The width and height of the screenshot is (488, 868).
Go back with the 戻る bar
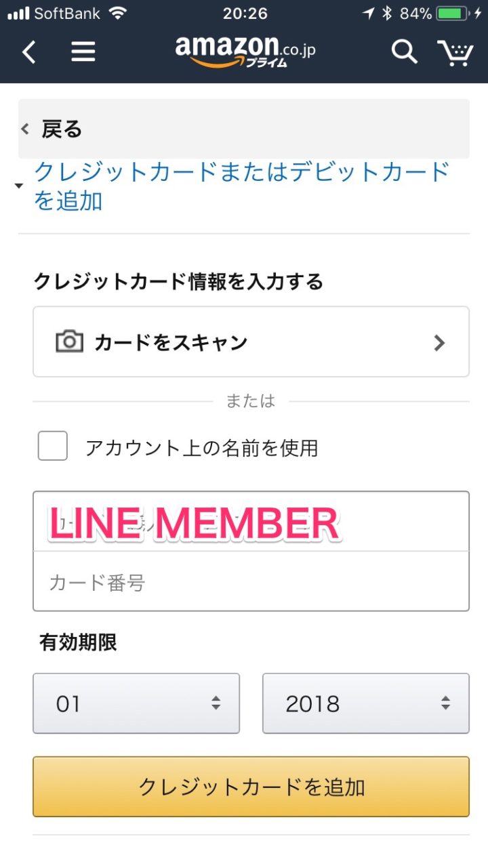pos(244,129)
